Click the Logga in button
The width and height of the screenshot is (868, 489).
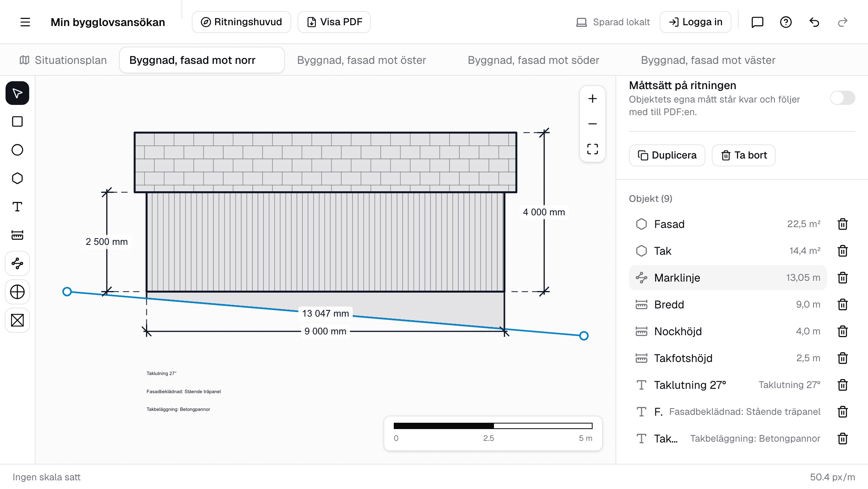tap(696, 22)
